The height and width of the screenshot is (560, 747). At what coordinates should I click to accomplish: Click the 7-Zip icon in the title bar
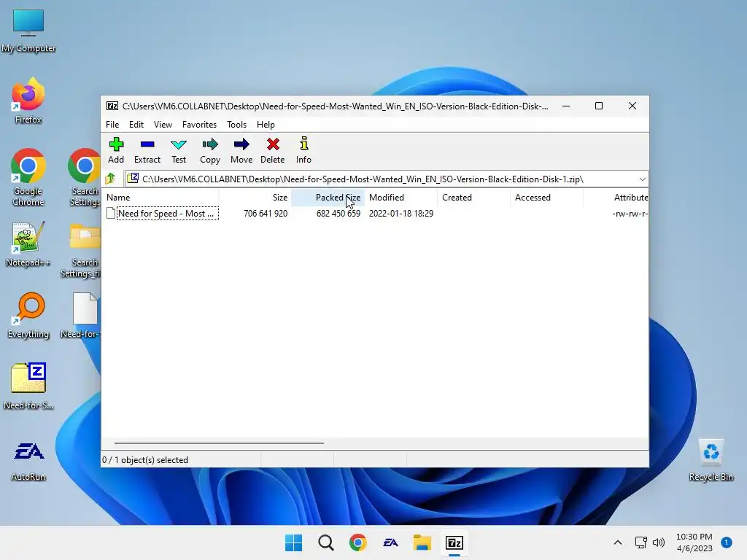point(112,106)
